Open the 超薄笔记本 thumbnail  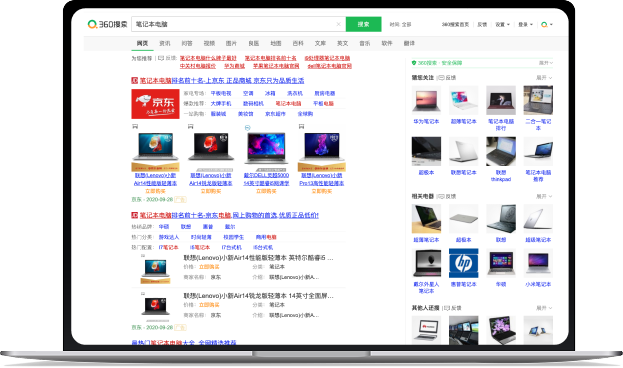click(464, 100)
